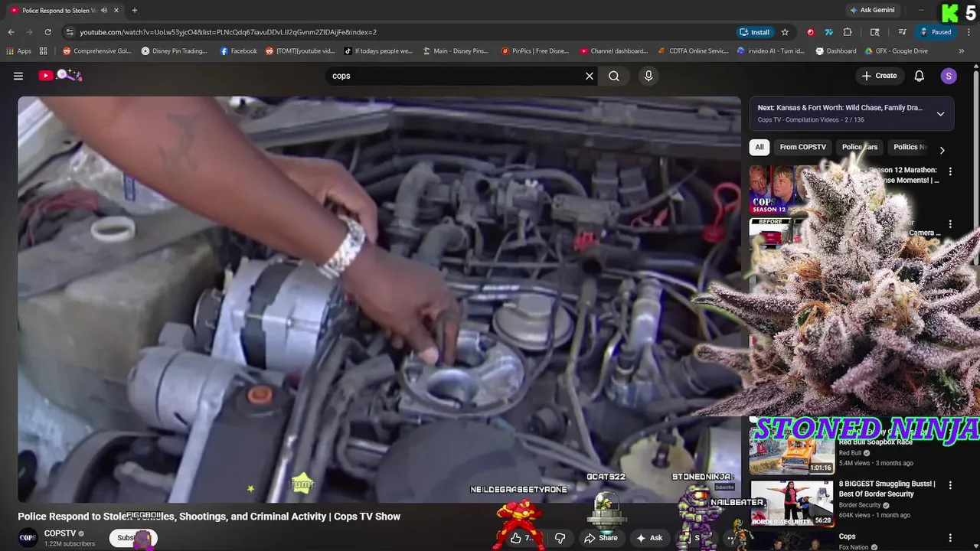
Task: Open the invideo AI bookmark
Action: 771,51
